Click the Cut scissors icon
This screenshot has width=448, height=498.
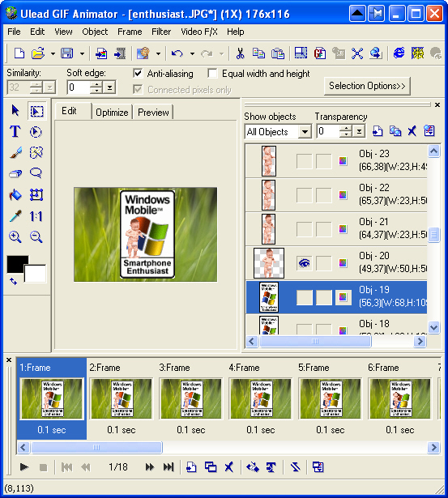click(x=241, y=53)
